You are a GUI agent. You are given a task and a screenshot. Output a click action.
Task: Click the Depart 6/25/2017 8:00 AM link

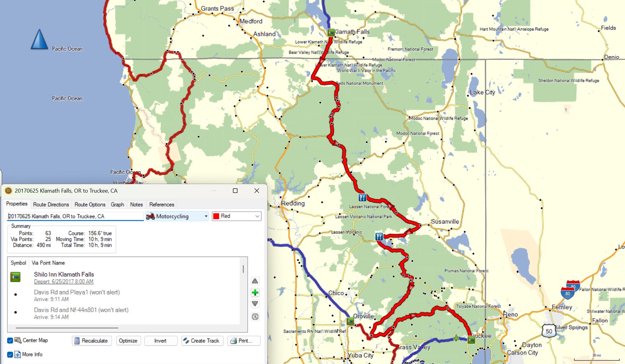(63, 281)
